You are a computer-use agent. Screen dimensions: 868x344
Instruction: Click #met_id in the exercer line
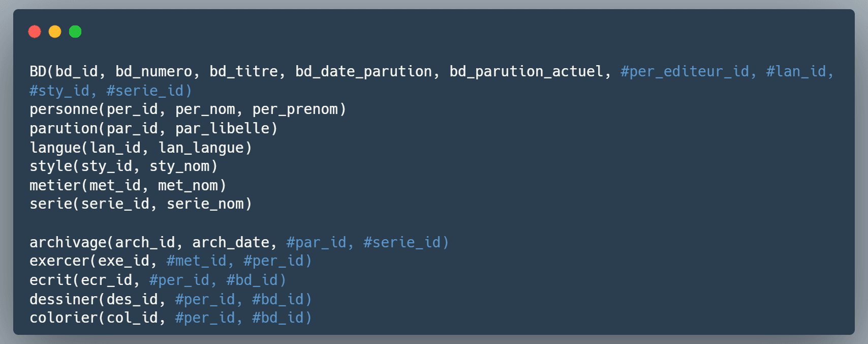tap(196, 261)
